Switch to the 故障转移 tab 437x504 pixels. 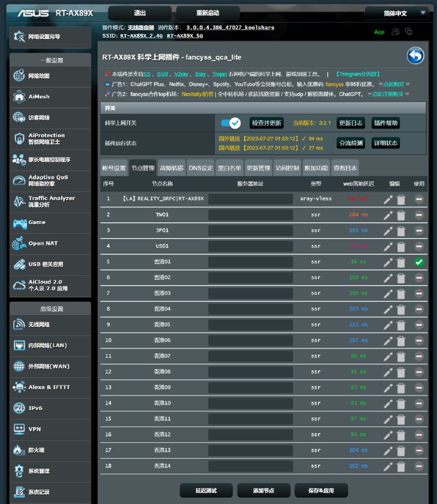[x=171, y=168]
